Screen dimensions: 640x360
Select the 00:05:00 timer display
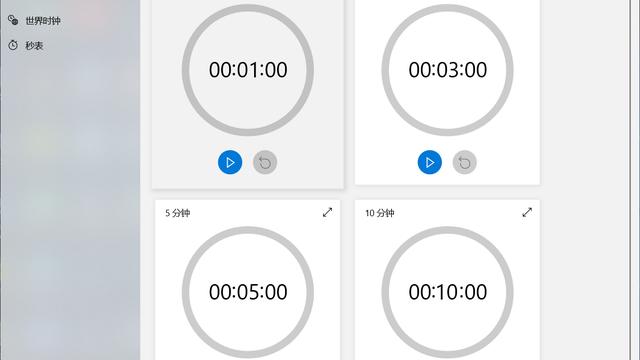pyautogui.click(x=248, y=292)
